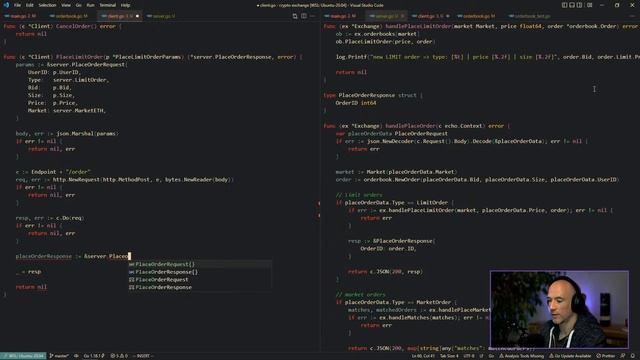Click placeOrderResponse variable in left editor
640x360 pixels.
click(x=43, y=256)
